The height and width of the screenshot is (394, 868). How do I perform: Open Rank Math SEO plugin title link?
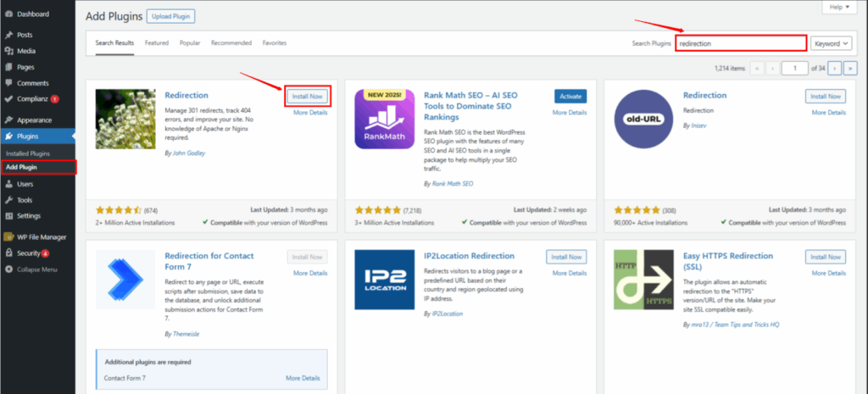[470, 106]
